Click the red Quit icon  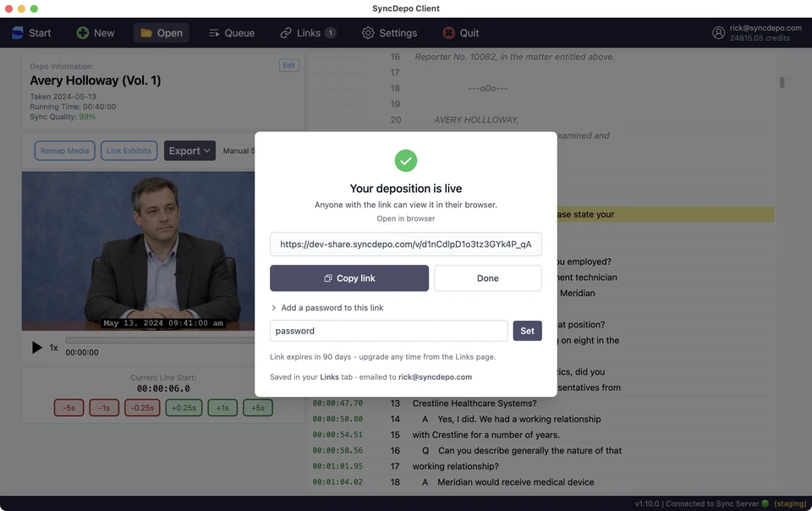click(448, 33)
